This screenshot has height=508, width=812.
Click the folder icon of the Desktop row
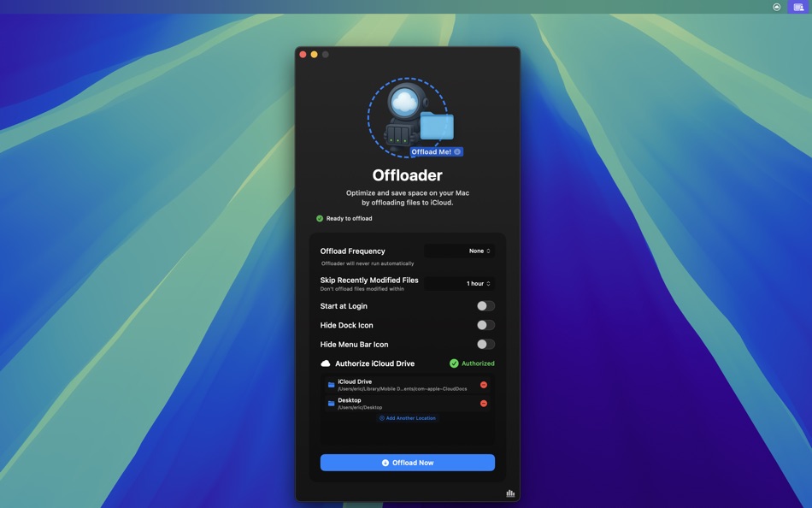tap(331, 404)
